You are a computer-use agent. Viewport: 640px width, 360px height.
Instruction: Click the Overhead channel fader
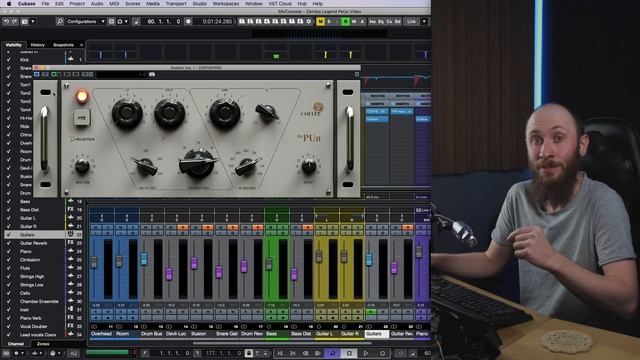(x=94, y=262)
